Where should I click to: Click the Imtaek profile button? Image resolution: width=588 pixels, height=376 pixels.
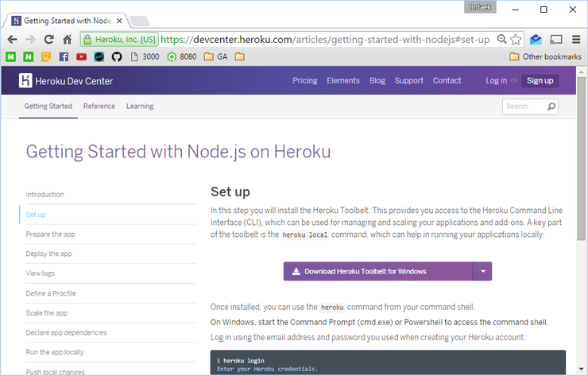point(480,7)
